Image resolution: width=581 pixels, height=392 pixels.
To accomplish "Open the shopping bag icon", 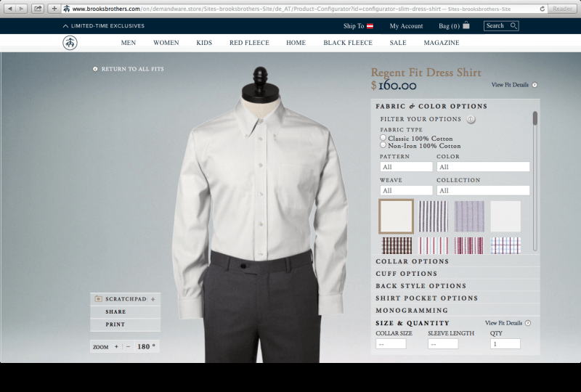I will (466, 25).
